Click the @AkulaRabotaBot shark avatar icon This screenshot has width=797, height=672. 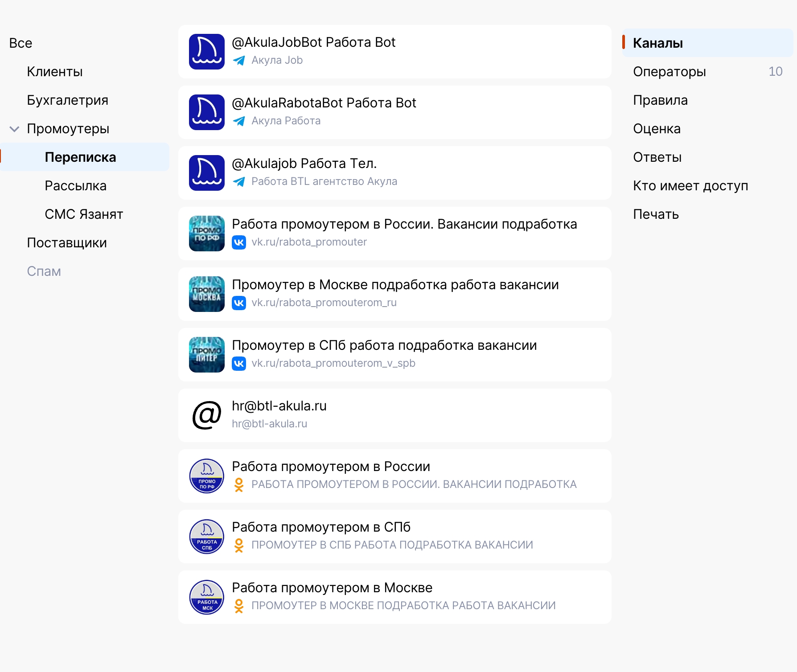(x=206, y=112)
